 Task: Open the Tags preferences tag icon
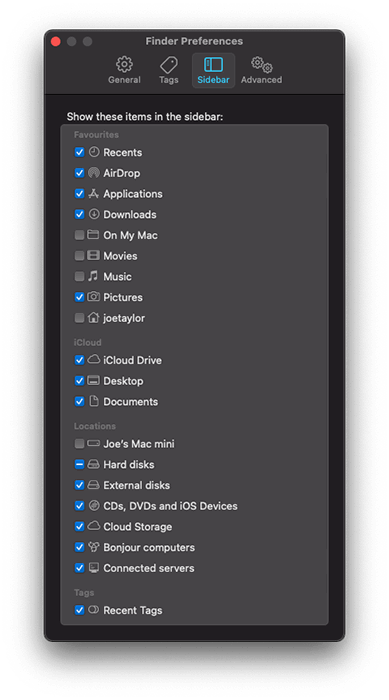coord(169,65)
